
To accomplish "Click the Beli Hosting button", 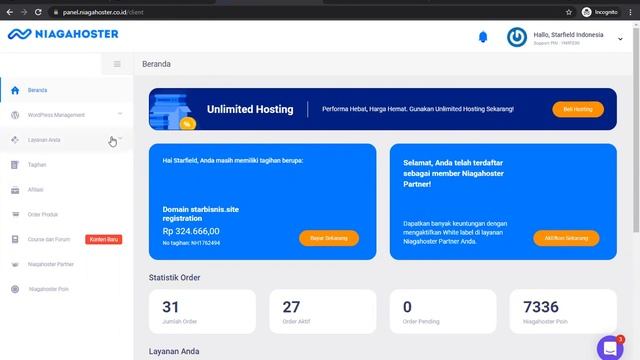I will click(578, 109).
